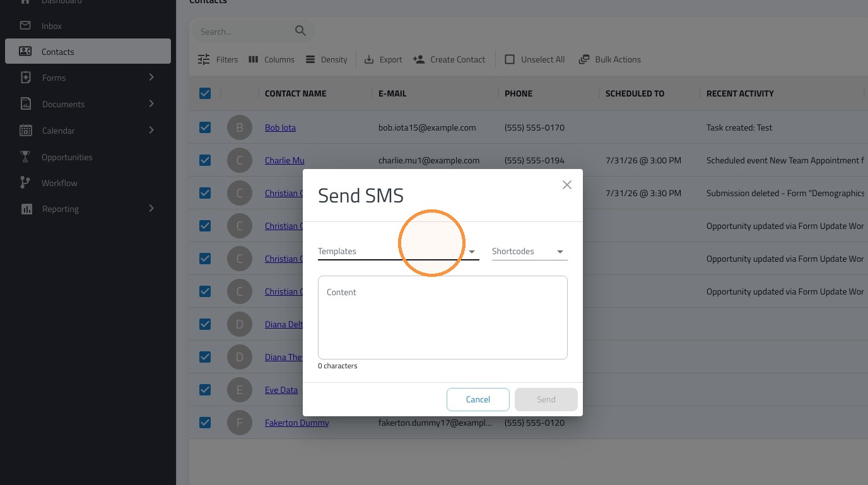
Task: Uncheck the Fakerton Dummy row checkbox
Action: coord(205,423)
